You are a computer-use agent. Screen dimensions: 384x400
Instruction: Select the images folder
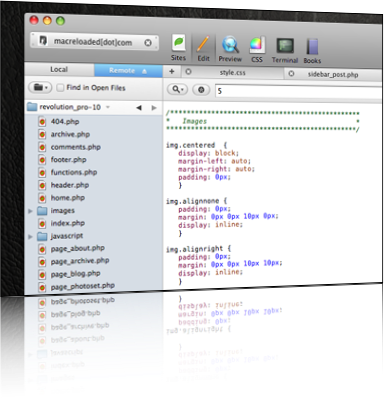point(62,211)
